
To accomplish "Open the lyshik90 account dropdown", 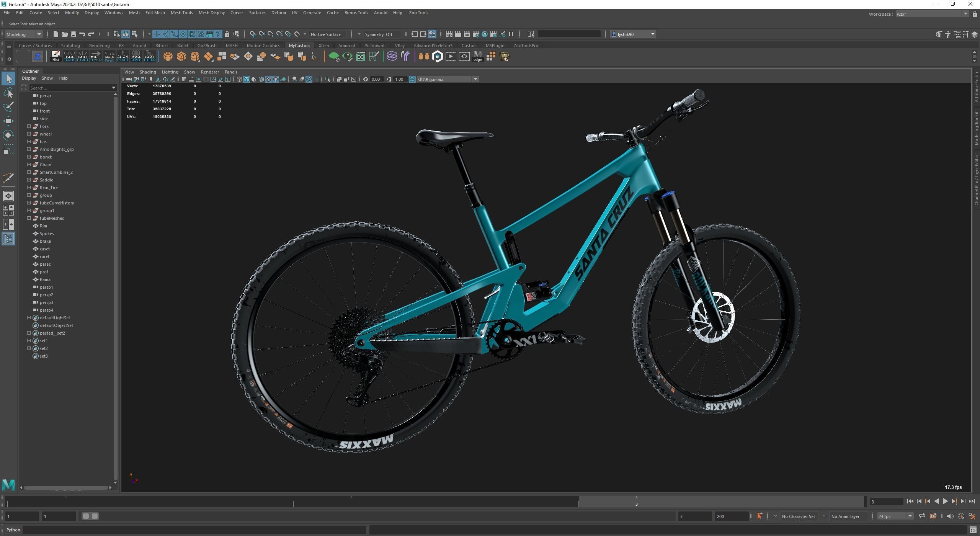I will click(633, 34).
